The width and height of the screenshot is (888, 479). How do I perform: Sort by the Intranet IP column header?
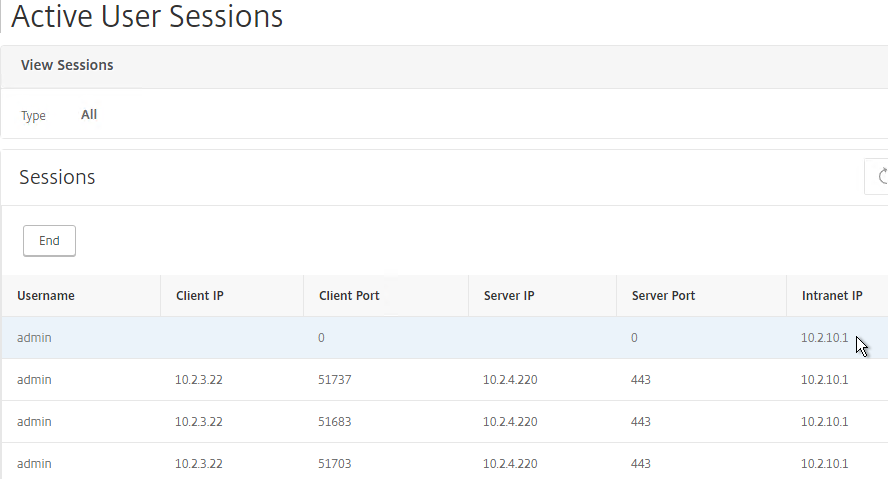click(832, 296)
